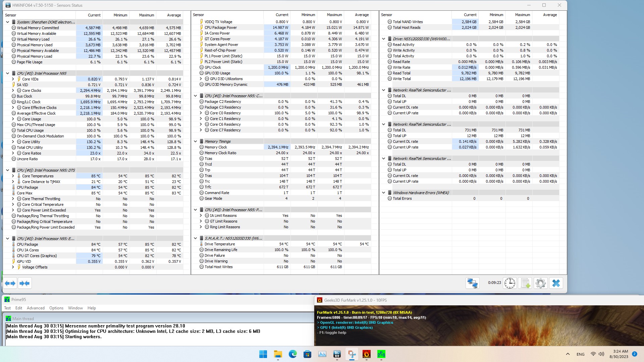Open the Prime95 Test menu
The width and height of the screenshot is (644, 362).
coord(7,308)
